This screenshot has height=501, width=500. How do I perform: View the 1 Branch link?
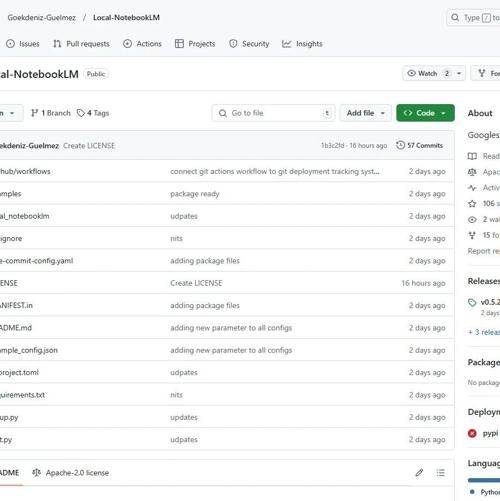(x=51, y=113)
